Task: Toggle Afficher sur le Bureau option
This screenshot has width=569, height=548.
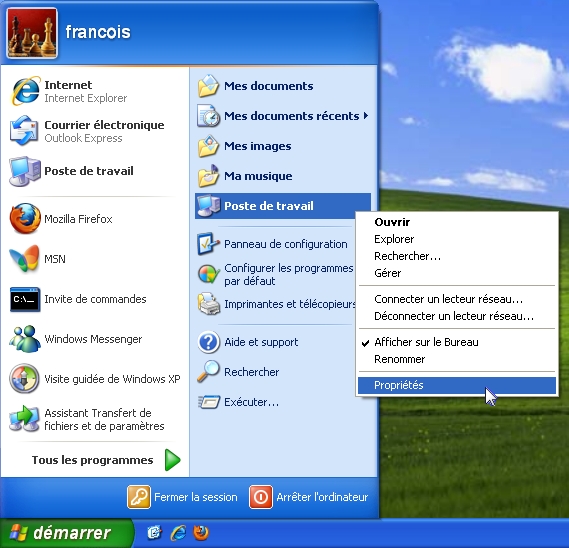Action: [457, 342]
